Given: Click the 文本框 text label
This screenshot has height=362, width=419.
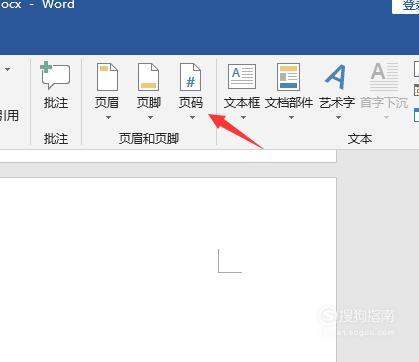Looking at the screenshot, I should pyautogui.click(x=242, y=103).
